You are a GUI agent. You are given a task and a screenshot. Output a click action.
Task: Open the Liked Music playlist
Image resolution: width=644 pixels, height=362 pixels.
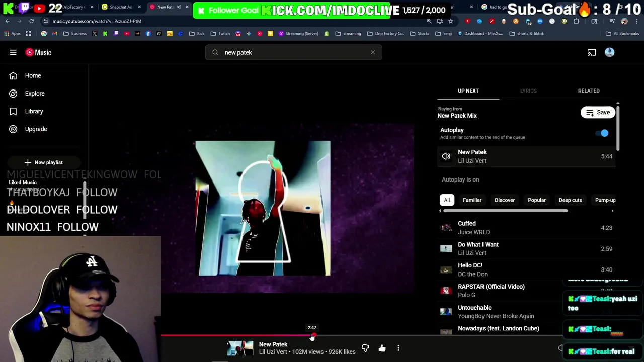pyautogui.click(x=23, y=183)
